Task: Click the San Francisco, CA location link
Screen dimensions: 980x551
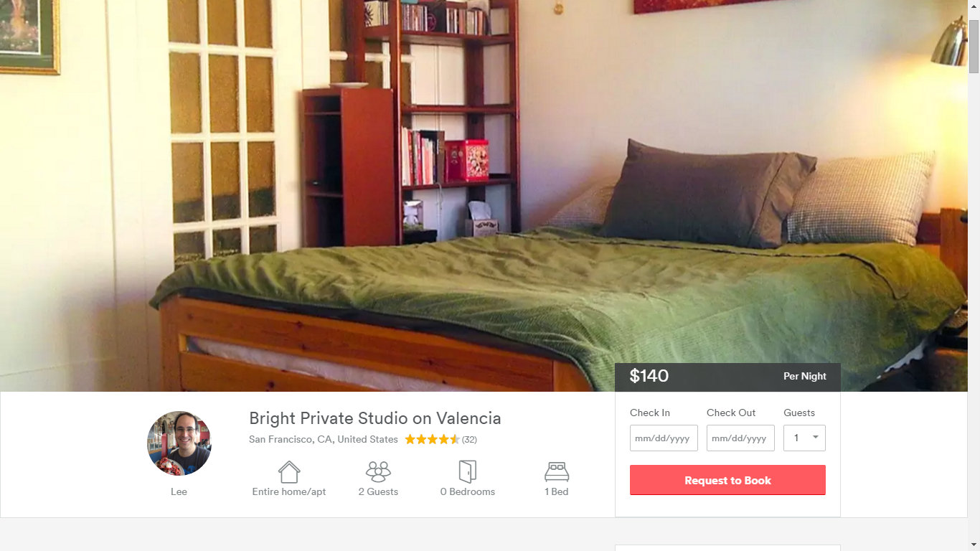Action: pos(324,439)
